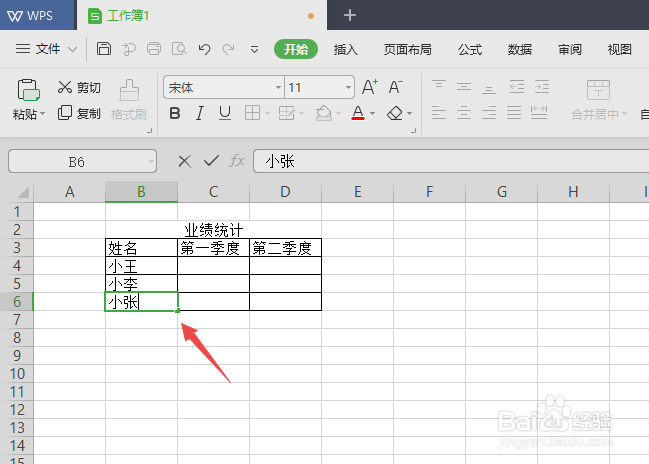Click the clear format eraser icon
The height and width of the screenshot is (464, 649).
coord(395,113)
